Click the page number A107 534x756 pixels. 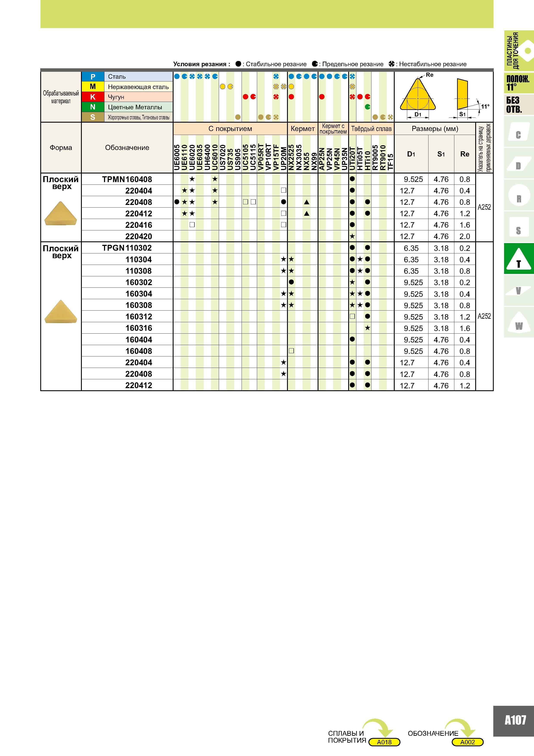[515, 720]
